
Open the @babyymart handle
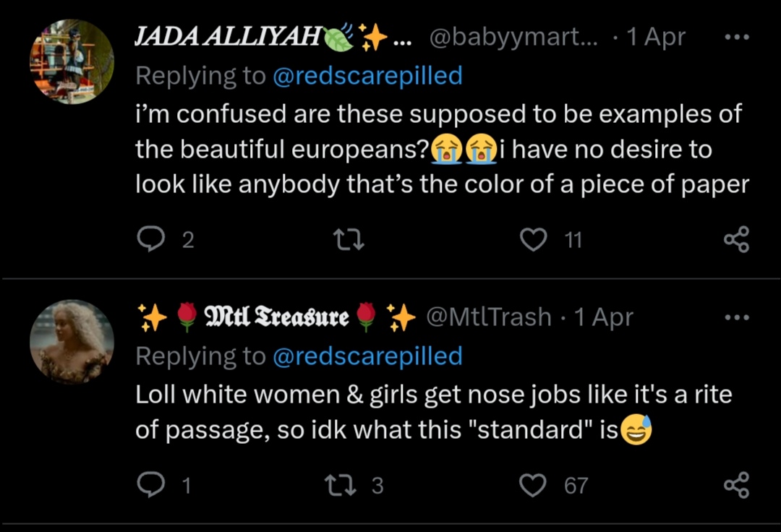514,38
